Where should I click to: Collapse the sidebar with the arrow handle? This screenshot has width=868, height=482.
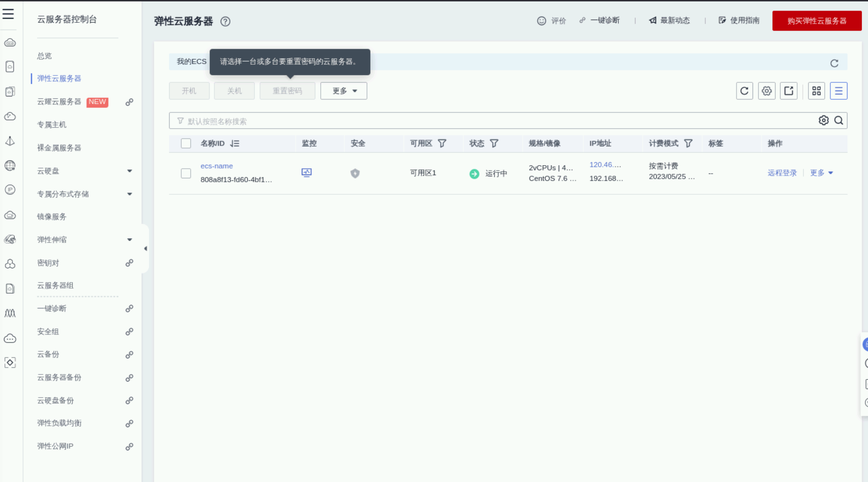pos(146,249)
